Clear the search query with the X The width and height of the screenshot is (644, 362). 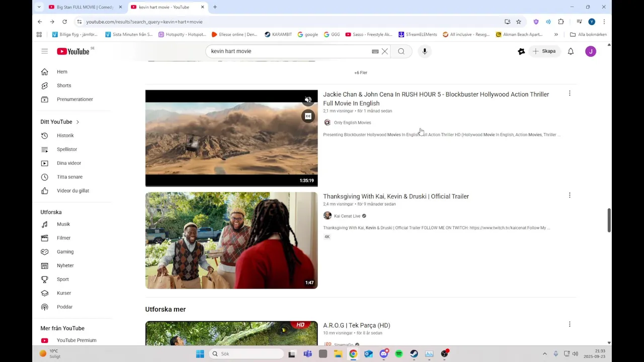[385, 51]
